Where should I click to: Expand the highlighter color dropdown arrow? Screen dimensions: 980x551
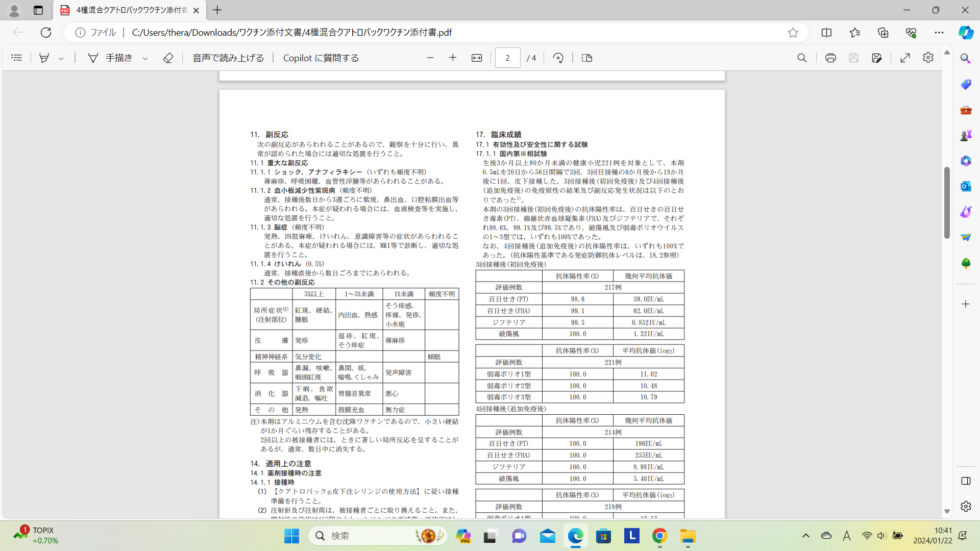[61, 58]
